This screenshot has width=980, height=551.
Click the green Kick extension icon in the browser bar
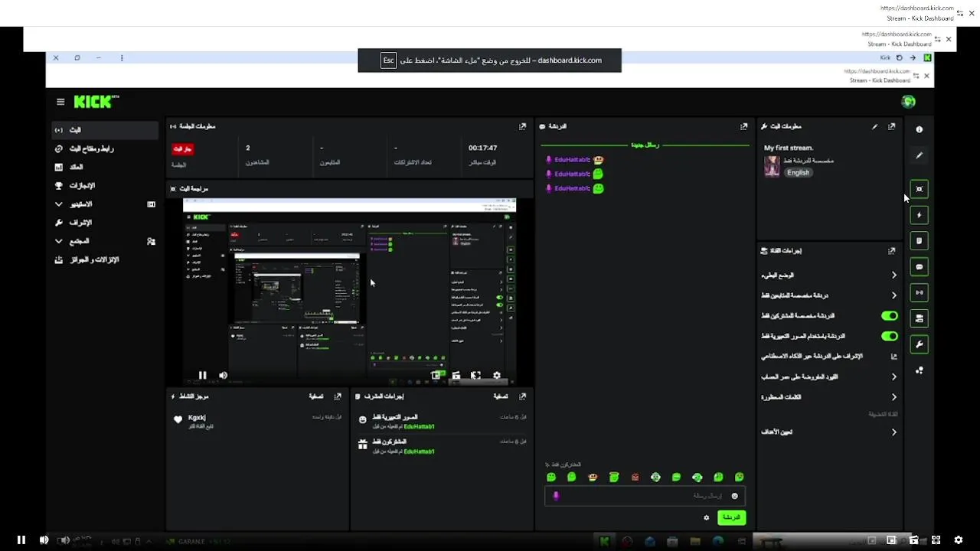pos(927,58)
